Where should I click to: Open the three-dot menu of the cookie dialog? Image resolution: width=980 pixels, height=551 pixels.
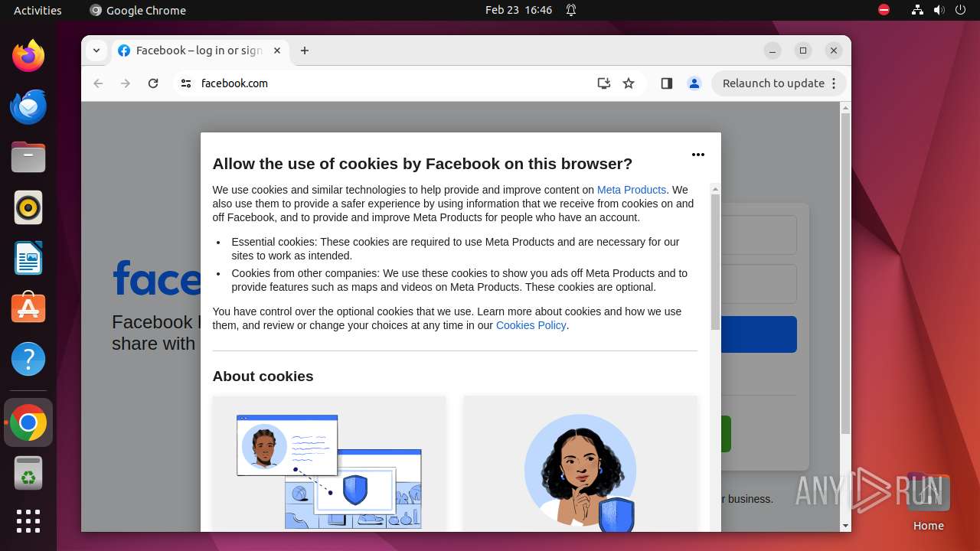tap(698, 155)
